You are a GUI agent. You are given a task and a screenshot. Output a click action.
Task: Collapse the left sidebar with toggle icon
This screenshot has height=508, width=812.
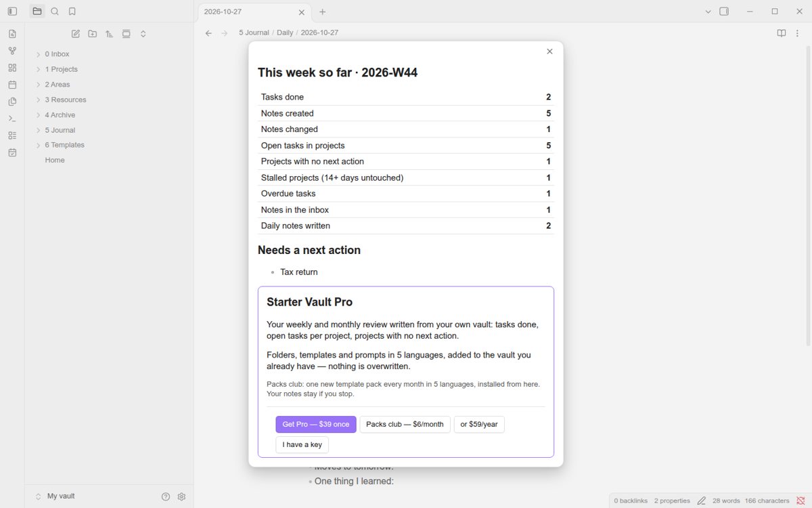(x=12, y=12)
